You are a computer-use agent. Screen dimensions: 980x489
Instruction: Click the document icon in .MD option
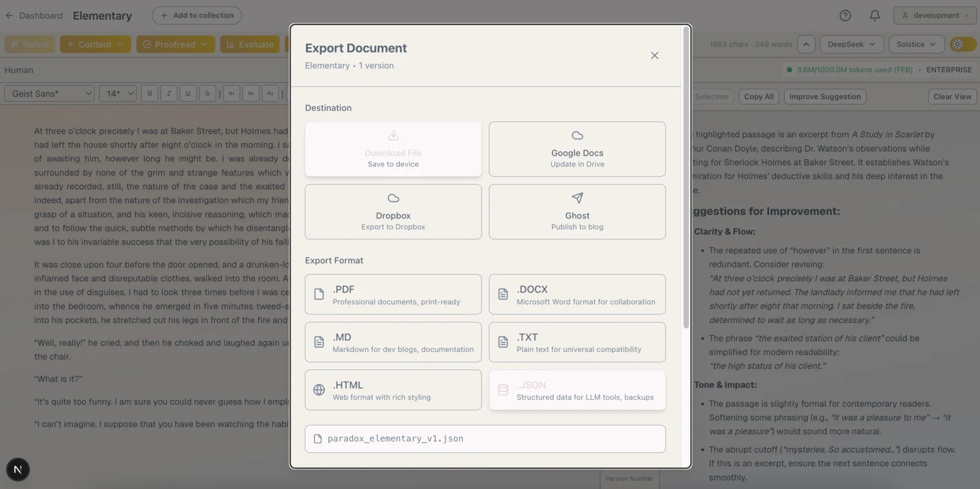point(319,342)
